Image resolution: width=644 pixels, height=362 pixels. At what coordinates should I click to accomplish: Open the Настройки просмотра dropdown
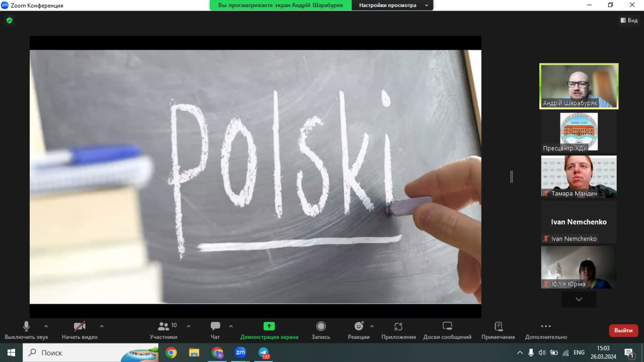(x=393, y=5)
